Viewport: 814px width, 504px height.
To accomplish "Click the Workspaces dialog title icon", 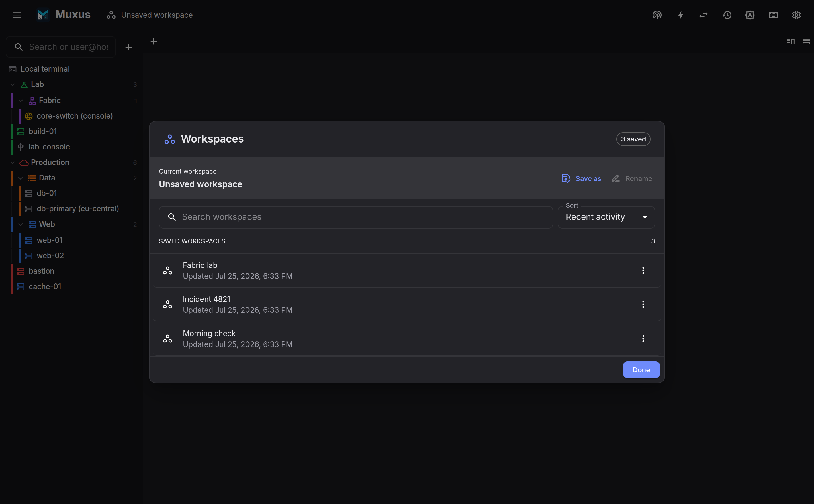I will [x=169, y=139].
